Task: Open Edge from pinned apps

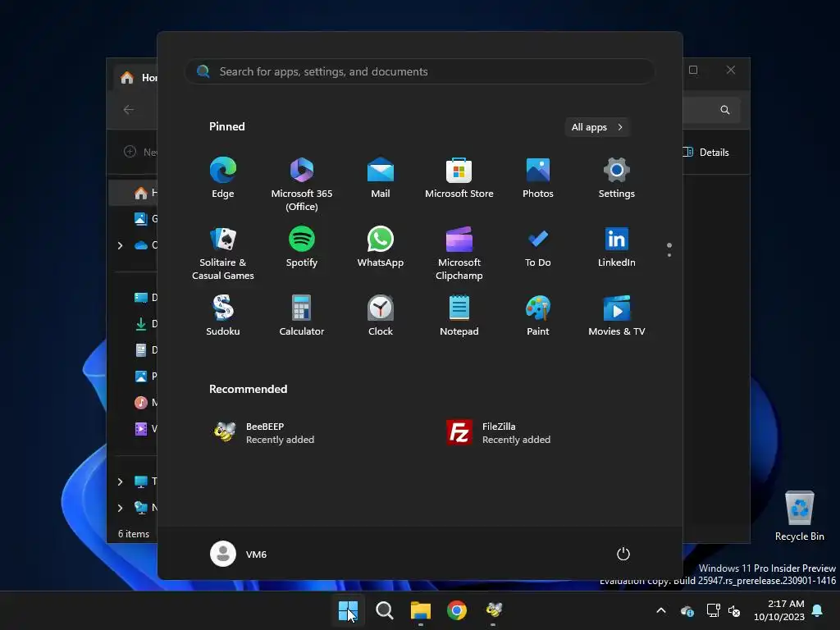Action: [223, 178]
